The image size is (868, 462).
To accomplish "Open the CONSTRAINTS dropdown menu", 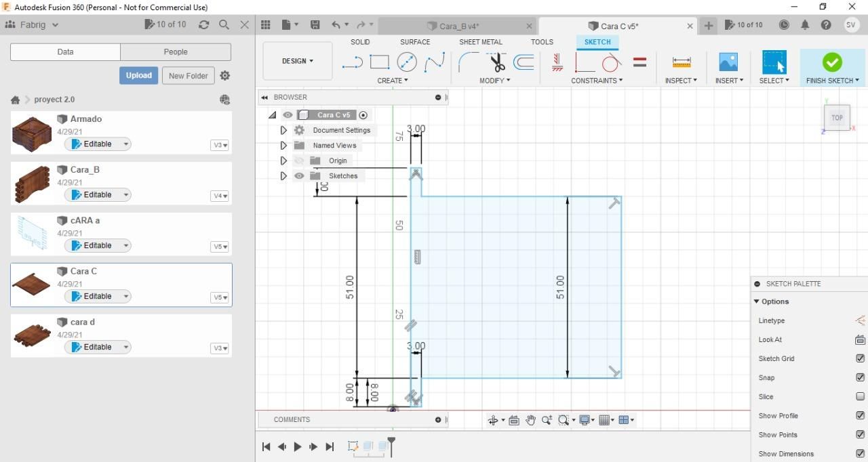I will pos(597,81).
